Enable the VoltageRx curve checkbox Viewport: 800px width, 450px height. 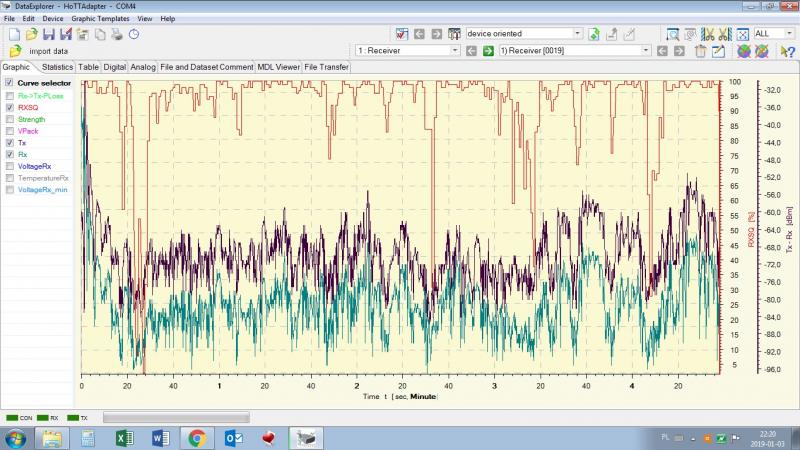tap(10, 166)
